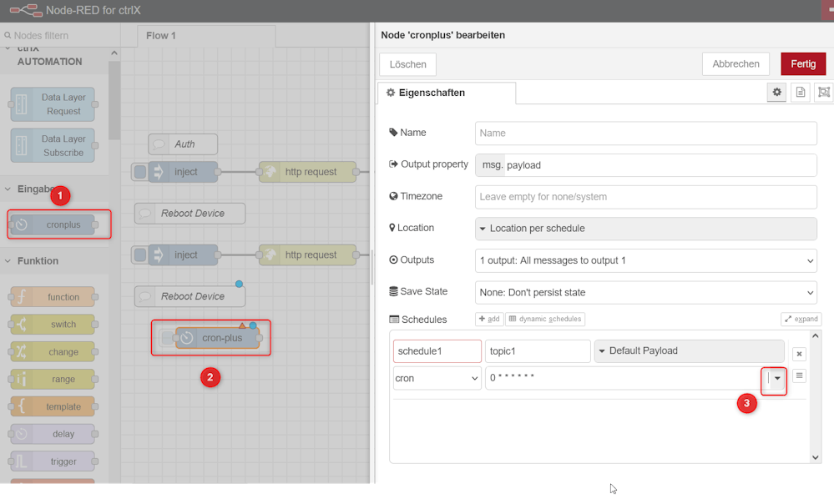This screenshot has width=834, height=504.
Task: Select the http request node right of Auth's inject
Action: [x=307, y=172]
